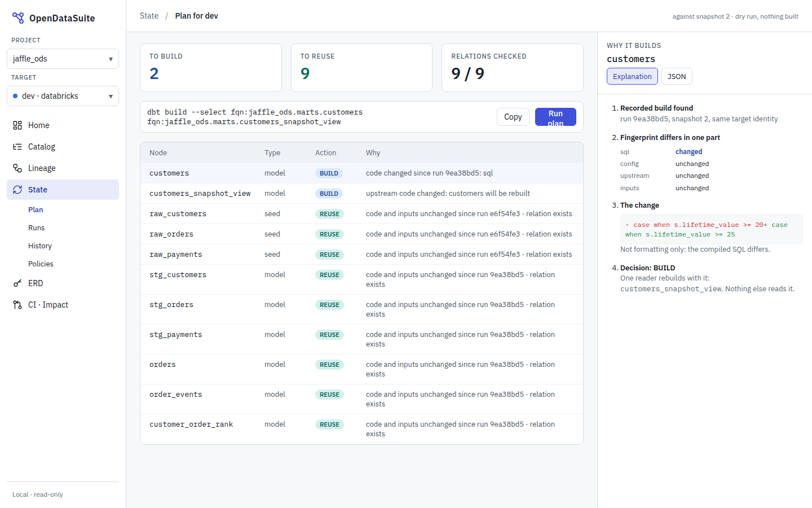The height and width of the screenshot is (508, 812).
Task: Click the Home icon in sidebar
Action: pos(17,125)
